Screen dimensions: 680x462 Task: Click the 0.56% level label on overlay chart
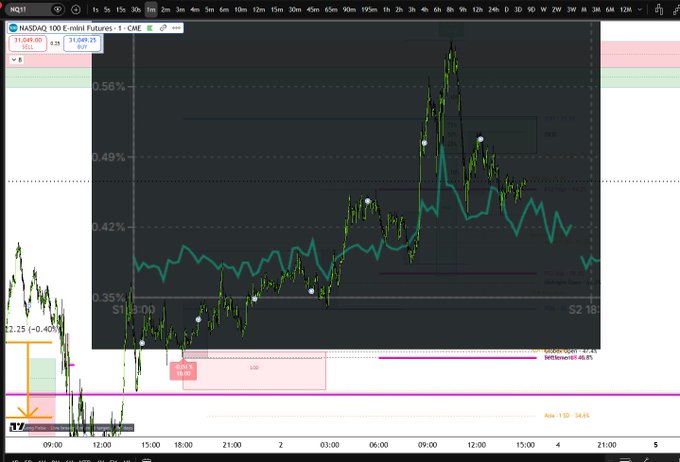pyautogui.click(x=109, y=86)
